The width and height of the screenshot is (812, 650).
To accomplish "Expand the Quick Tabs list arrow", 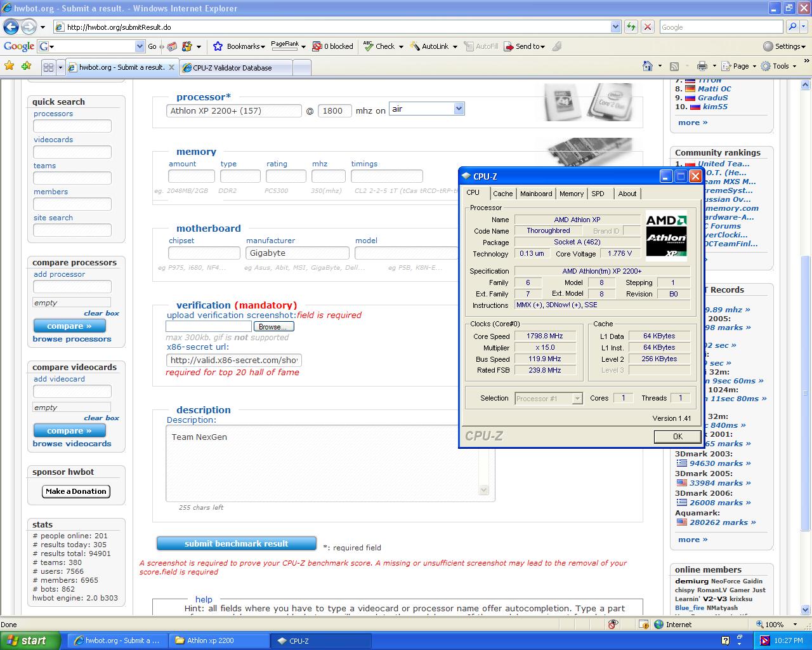I will 60,67.
